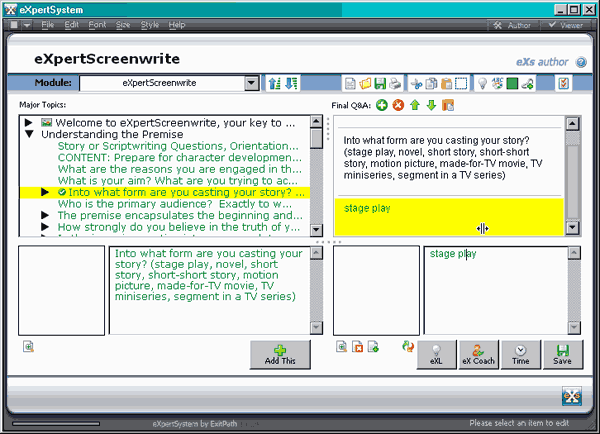
Task: Paste using the clipboard icon
Action: pos(446,83)
